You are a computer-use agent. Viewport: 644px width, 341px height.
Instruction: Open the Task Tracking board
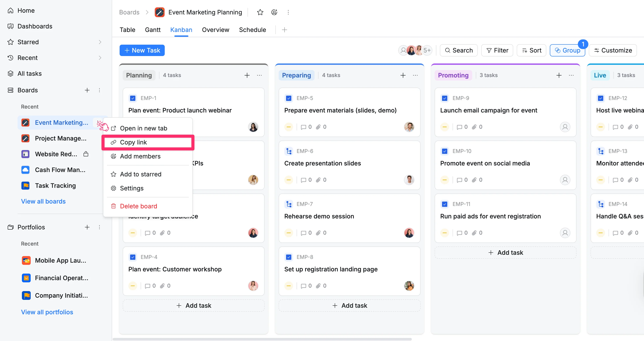click(x=55, y=186)
